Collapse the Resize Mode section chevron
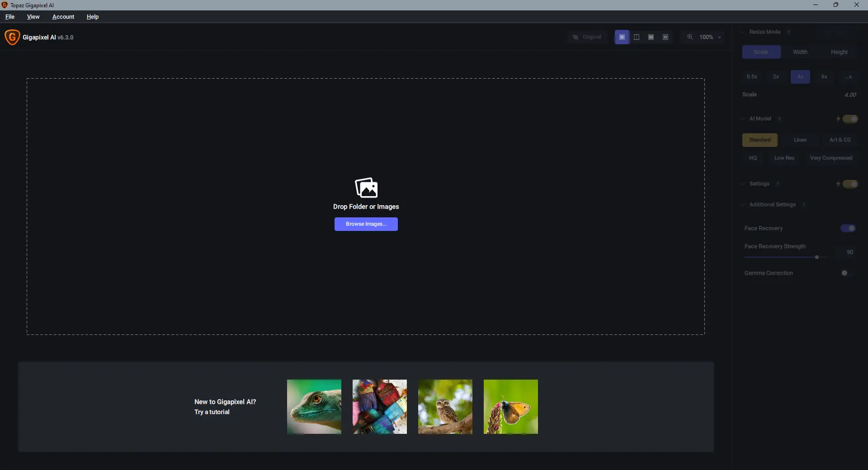Image resolution: width=868 pixels, height=470 pixels. click(x=742, y=32)
